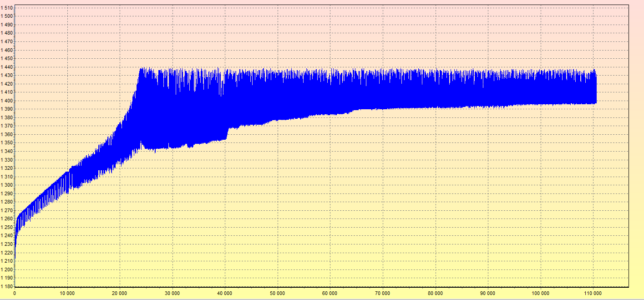Select the 1 450 y-axis value
The image size is (644, 300).
click(7, 58)
